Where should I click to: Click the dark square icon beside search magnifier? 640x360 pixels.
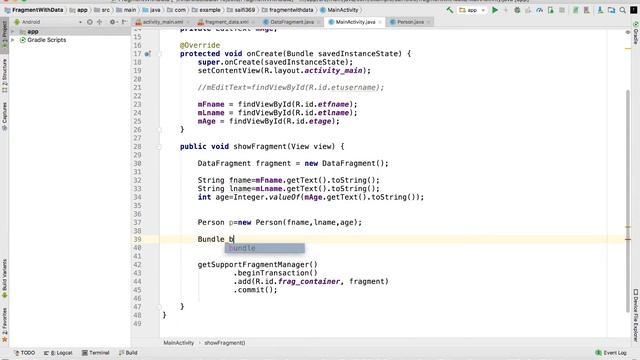tap(633, 10)
